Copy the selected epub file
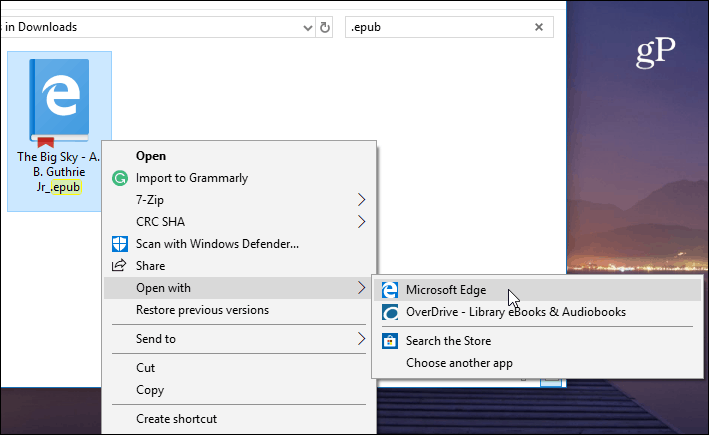This screenshot has width=709, height=435. click(240, 390)
